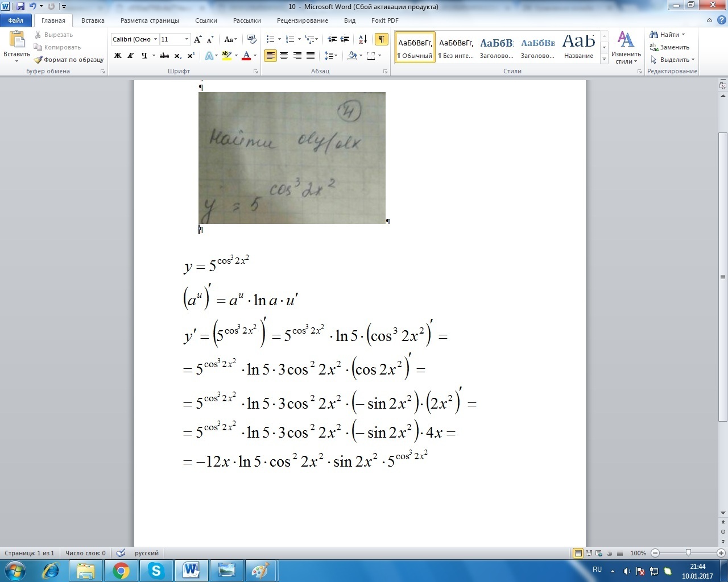Switch to the Ссылки tab
Viewport: 728px width, 582px height.
click(x=206, y=20)
